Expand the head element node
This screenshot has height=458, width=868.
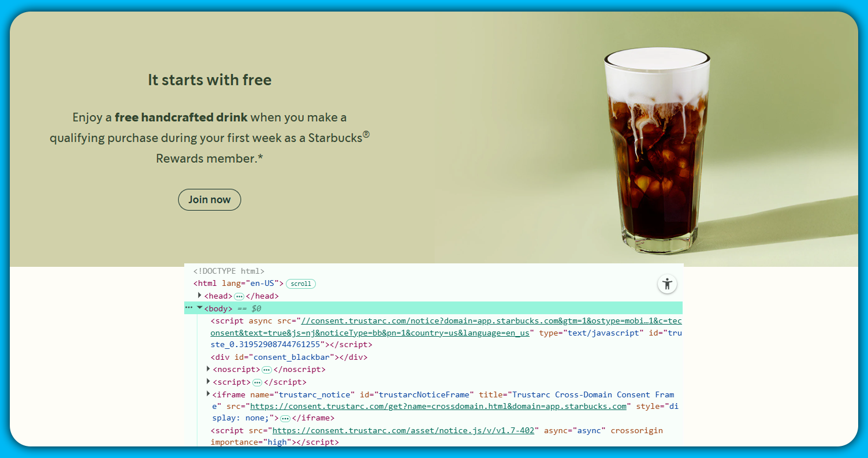point(200,296)
